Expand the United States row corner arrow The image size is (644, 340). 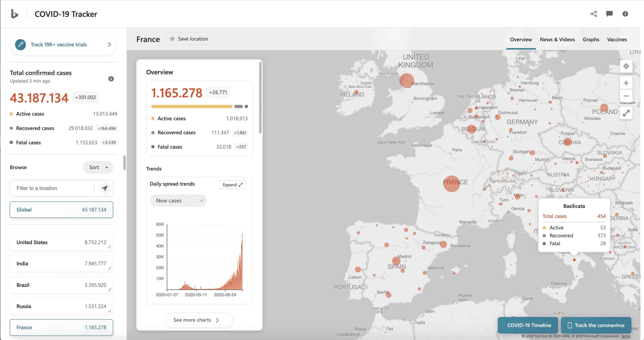point(109,247)
